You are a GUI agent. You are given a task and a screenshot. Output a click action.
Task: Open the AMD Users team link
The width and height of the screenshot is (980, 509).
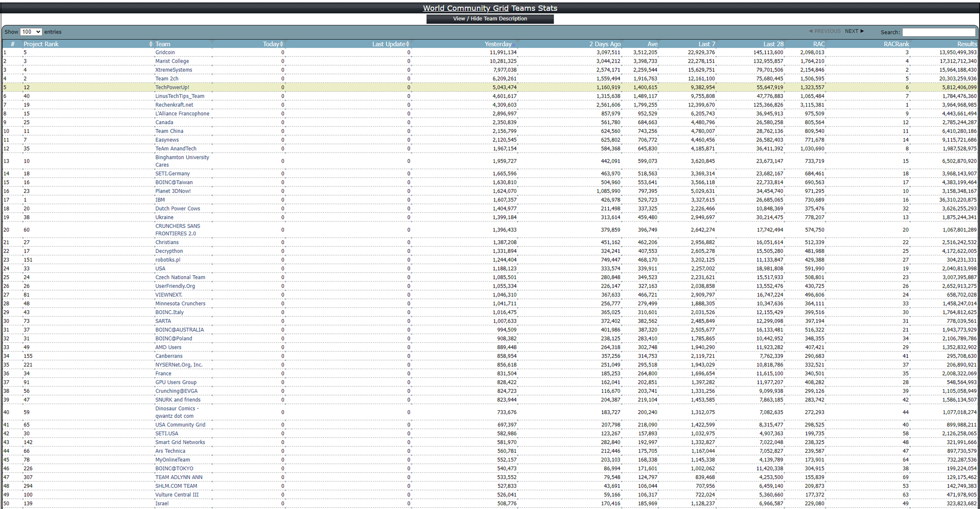point(168,348)
